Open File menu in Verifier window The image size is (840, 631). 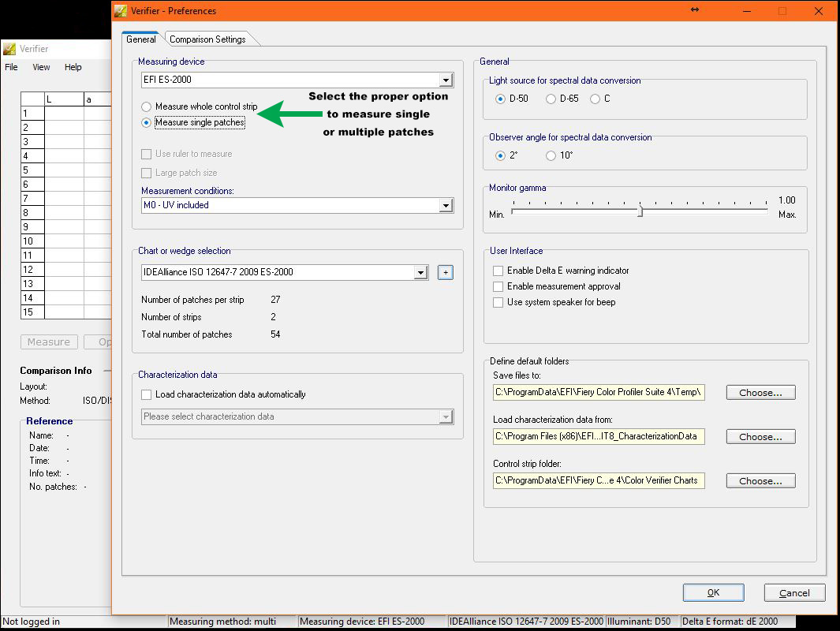click(11, 67)
